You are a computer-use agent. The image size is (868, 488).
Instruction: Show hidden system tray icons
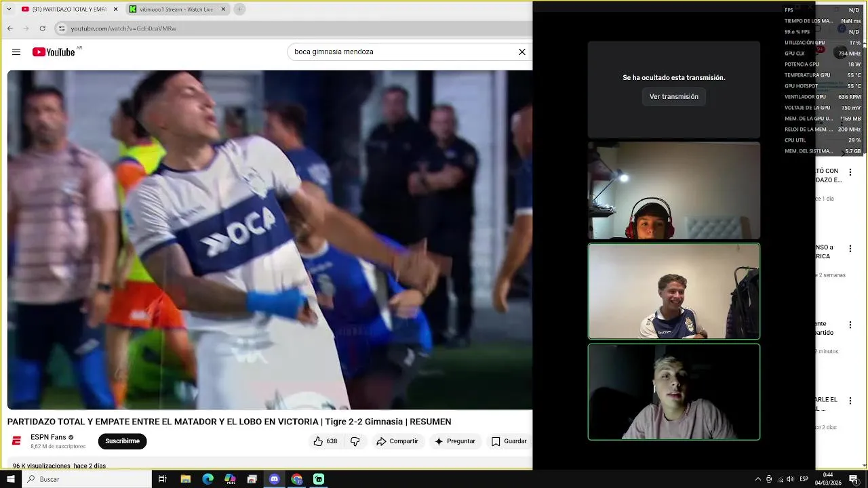coord(757,479)
